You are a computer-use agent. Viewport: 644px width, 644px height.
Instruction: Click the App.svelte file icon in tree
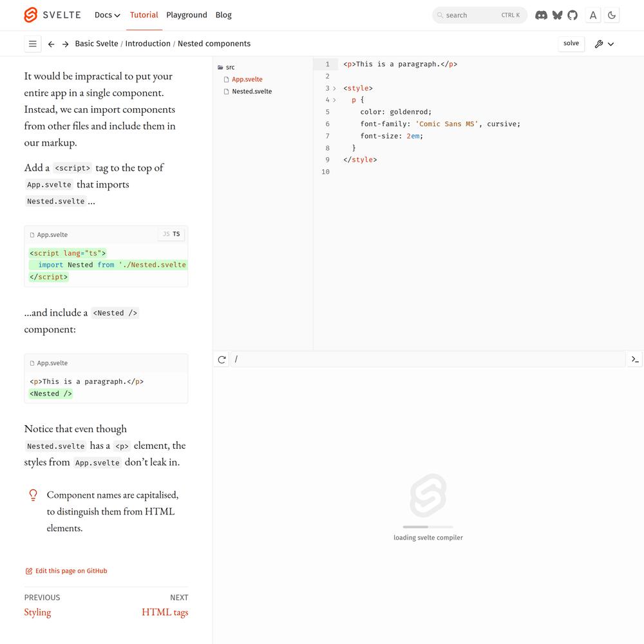point(226,79)
